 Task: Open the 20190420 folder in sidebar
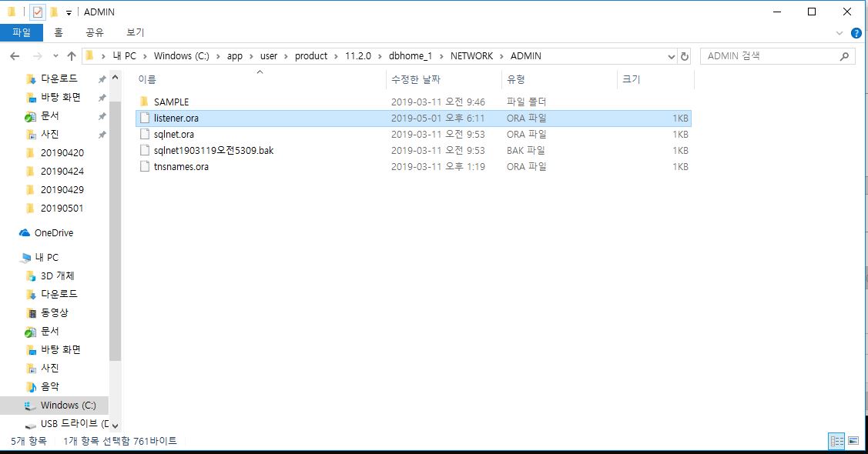click(62, 152)
